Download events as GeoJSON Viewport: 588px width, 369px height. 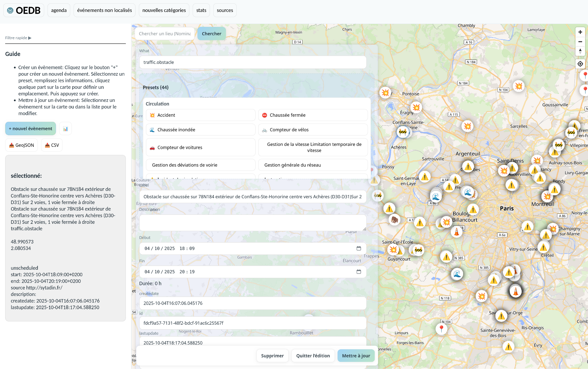tap(21, 145)
